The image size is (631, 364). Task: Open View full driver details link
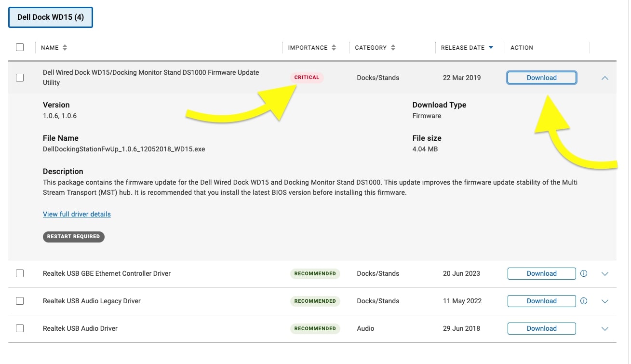[77, 214]
